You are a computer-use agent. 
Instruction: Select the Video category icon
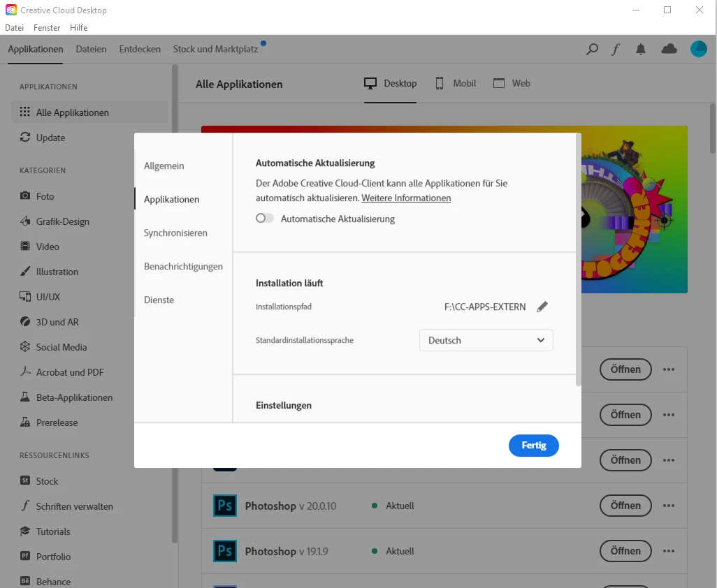[x=25, y=247]
